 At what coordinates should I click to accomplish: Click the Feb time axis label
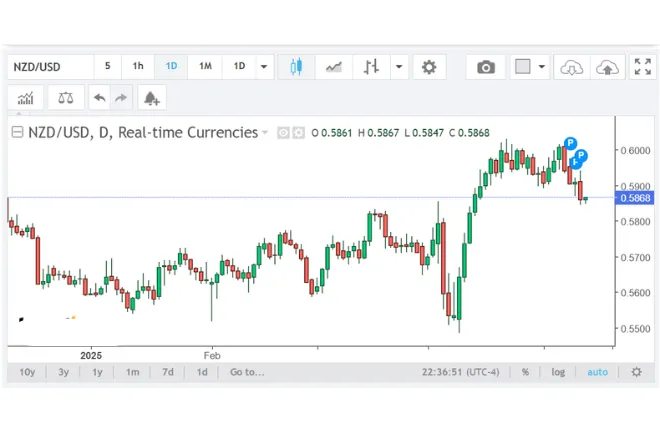coord(212,356)
